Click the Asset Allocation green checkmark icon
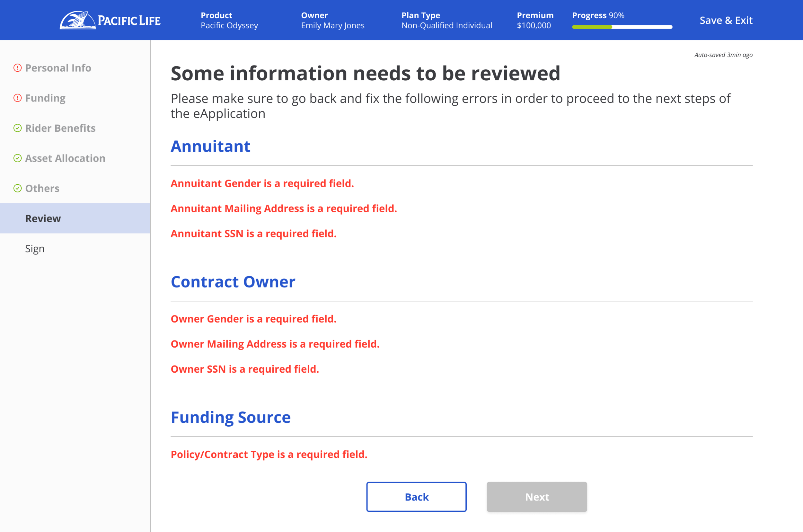Viewport: 803px width, 532px height. point(17,158)
